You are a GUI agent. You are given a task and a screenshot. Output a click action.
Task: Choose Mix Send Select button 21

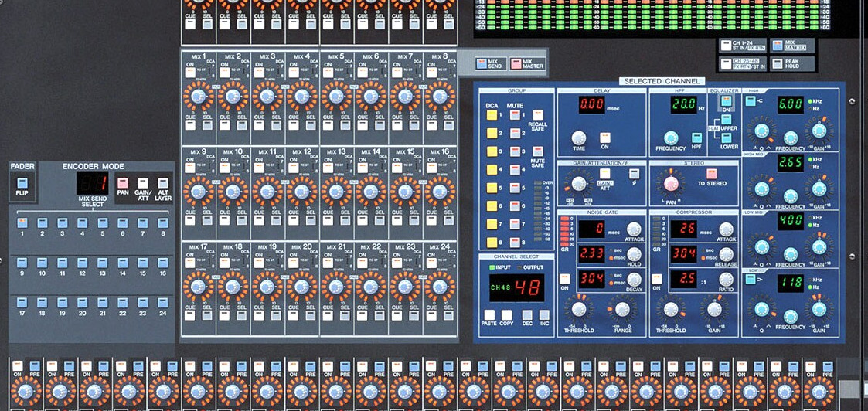102,303
